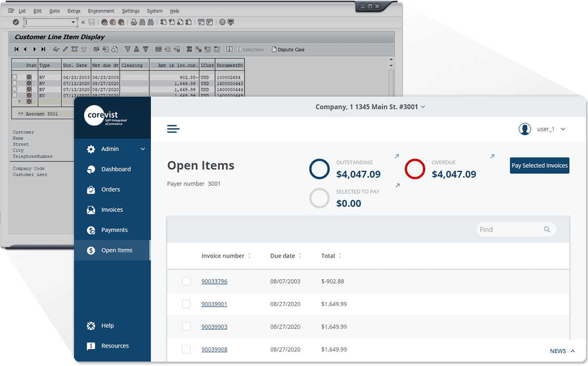588x366 pixels.
Task: Click the SAP Sort descending icon
Action: [146, 49]
